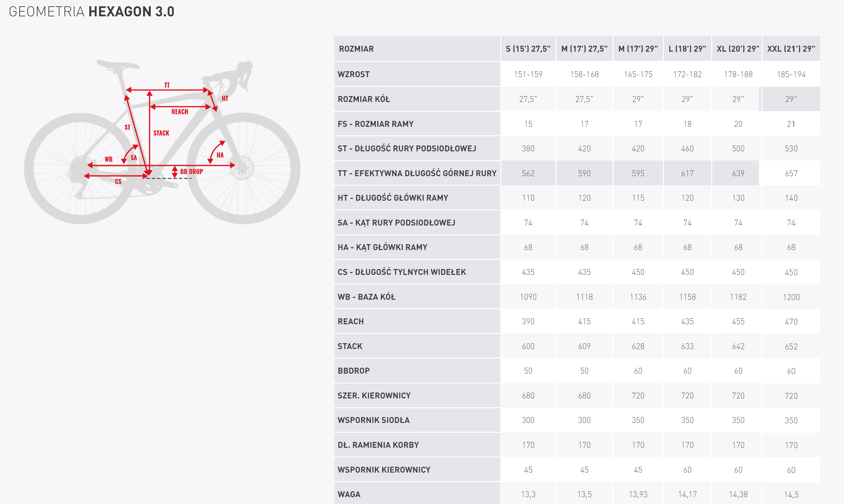This screenshot has width=844, height=504.
Task: Select the S (15') 27,5" column header
Action: (528, 49)
